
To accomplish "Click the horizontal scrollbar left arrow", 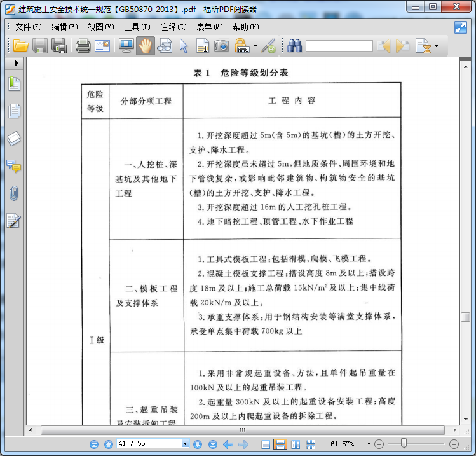I will 31,430.
